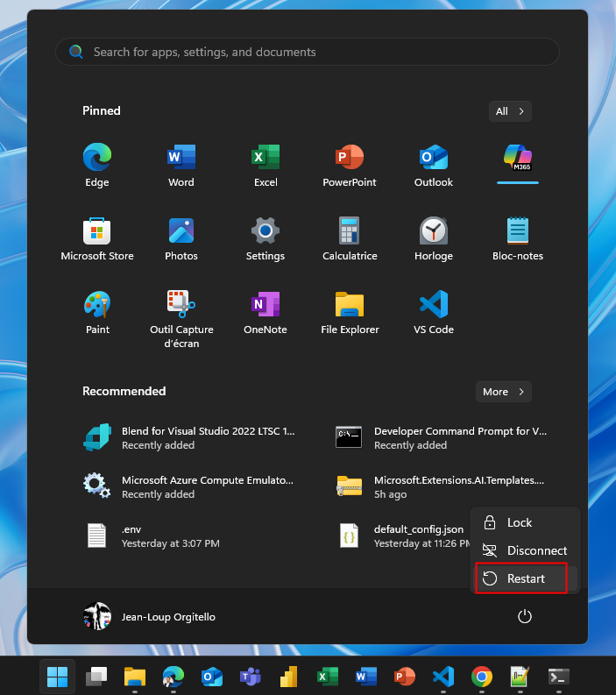Image resolution: width=616 pixels, height=695 pixels.
Task: Click the Windows Start button on taskbar
Action: point(57,677)
